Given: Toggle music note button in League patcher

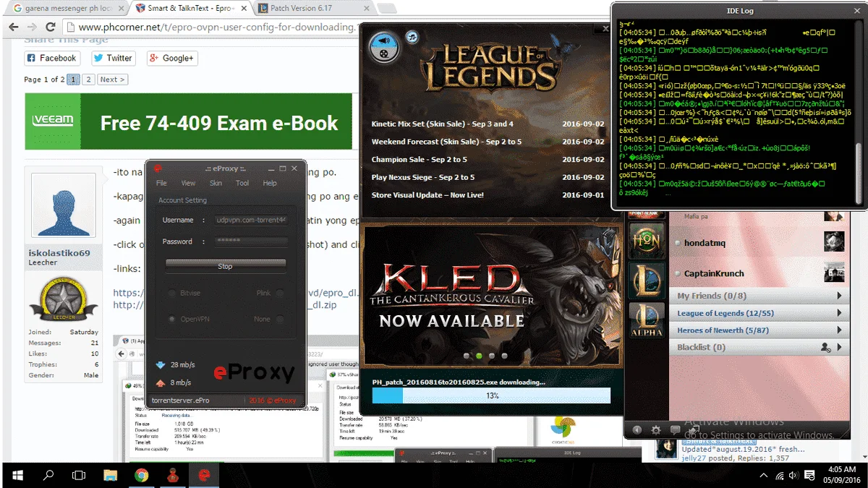Looking at the screenshot, I should 412,37.
